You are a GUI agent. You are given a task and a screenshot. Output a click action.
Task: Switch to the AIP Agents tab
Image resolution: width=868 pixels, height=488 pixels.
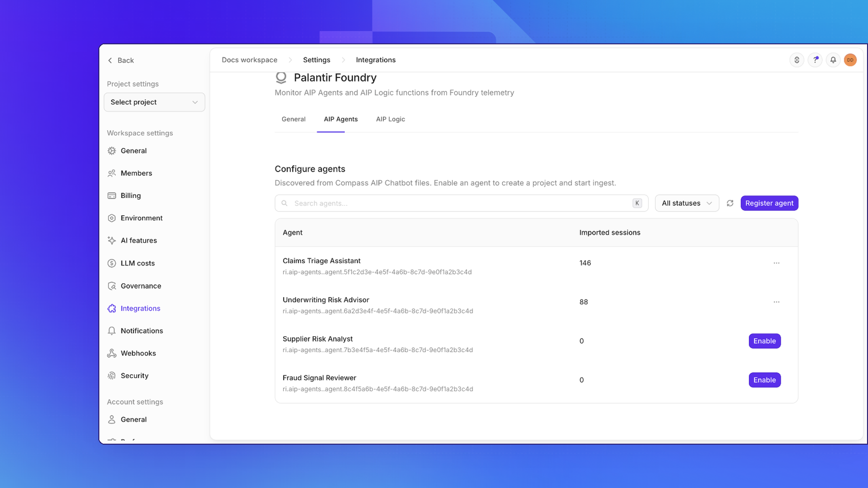[340, 119]
